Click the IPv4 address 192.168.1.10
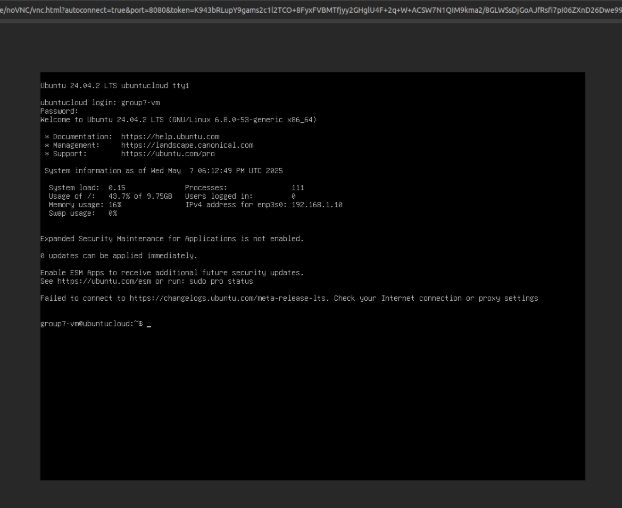 click(317, 205)
